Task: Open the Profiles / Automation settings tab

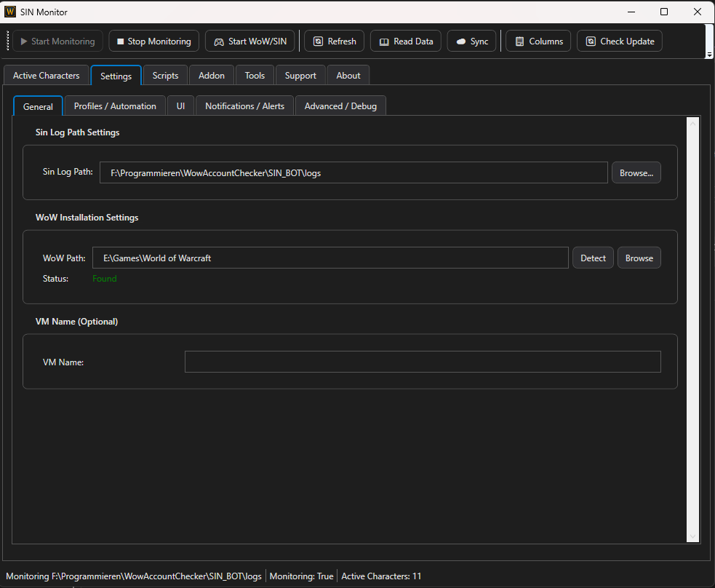Action: pos(114,106)
